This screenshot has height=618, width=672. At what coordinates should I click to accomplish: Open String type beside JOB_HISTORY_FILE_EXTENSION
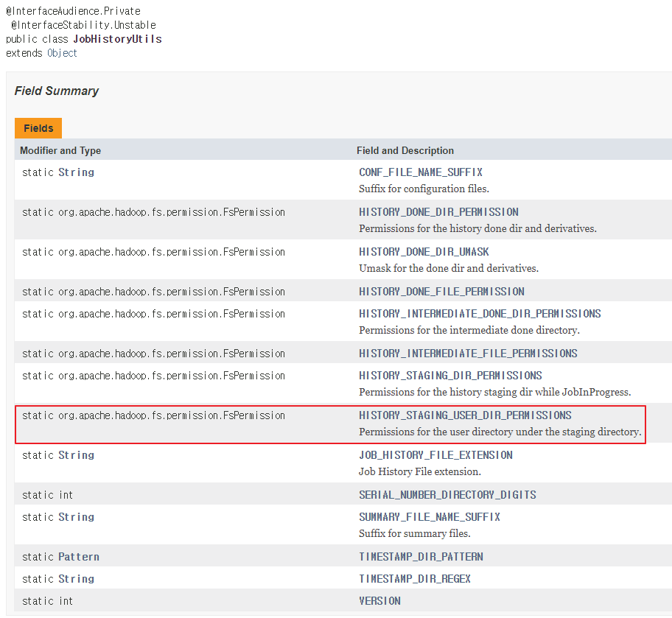click(77, 455)
